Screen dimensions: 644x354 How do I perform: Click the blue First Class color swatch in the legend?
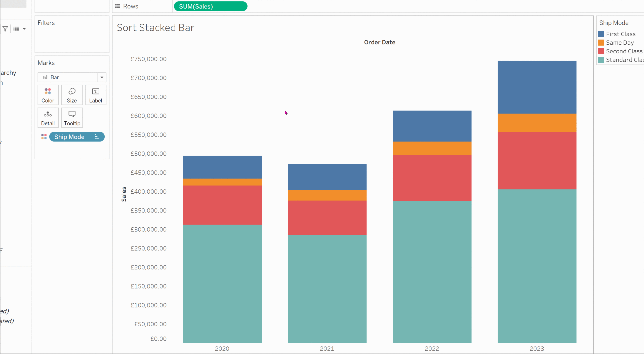(601, 34)
